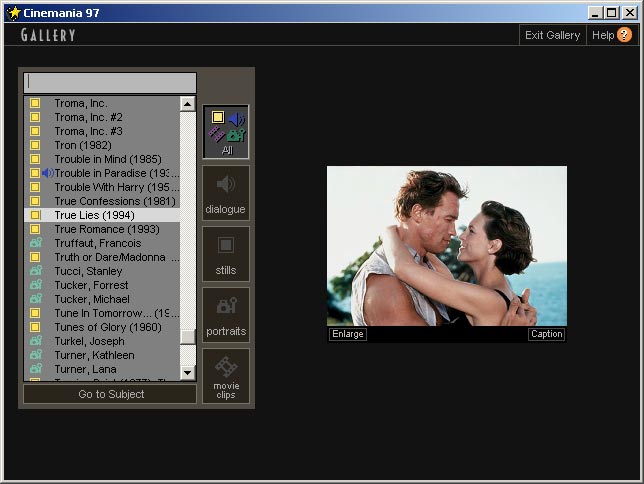This screenshot has width=644, height=484.
Task: Click the portrait icon beside Turner, Lana
Action: 36,369
